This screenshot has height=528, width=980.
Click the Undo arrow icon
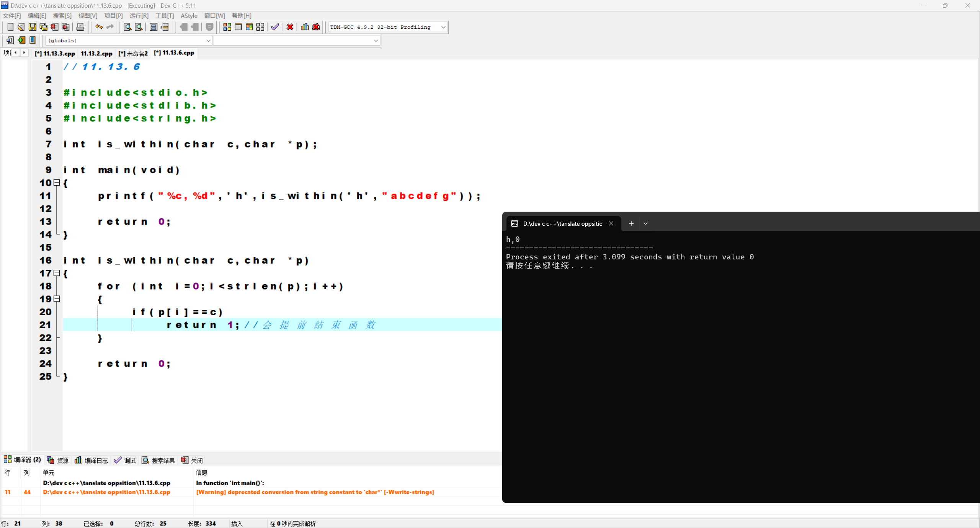99,27
